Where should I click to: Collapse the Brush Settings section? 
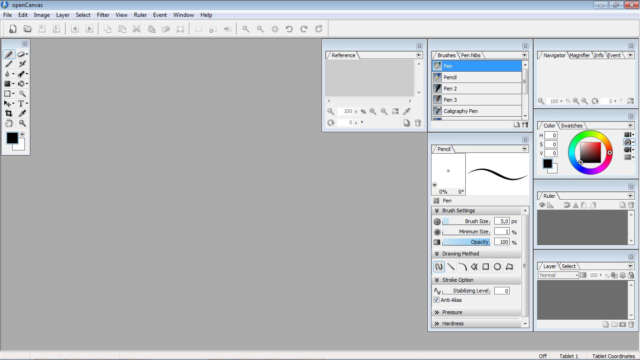[437, 211]
